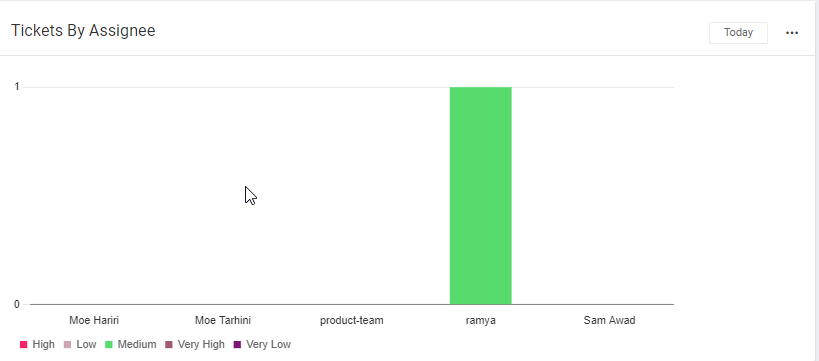The image size is (819, 361).
Task: Toggle the Very High legend entry
Action: [195, 344]
